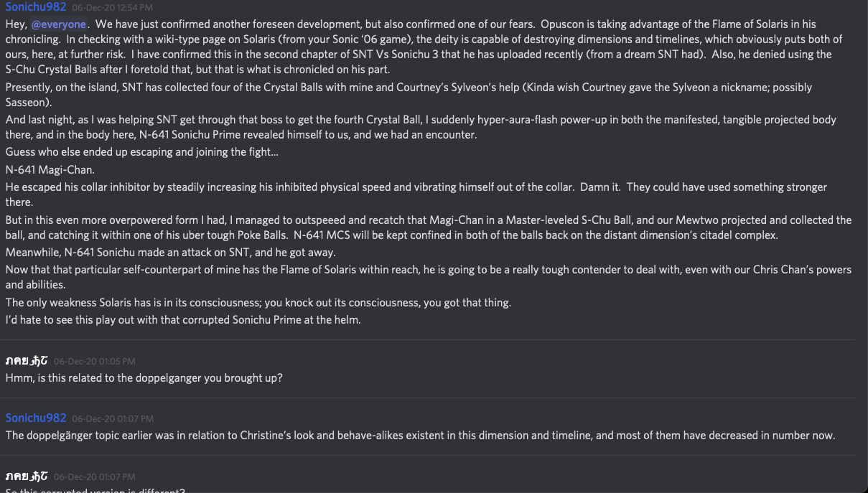Click the 01:07 PM timestamp beside Sonichu982
This screenshot has height=493, width=868.
pyautogui.click(x=112, y=418)
